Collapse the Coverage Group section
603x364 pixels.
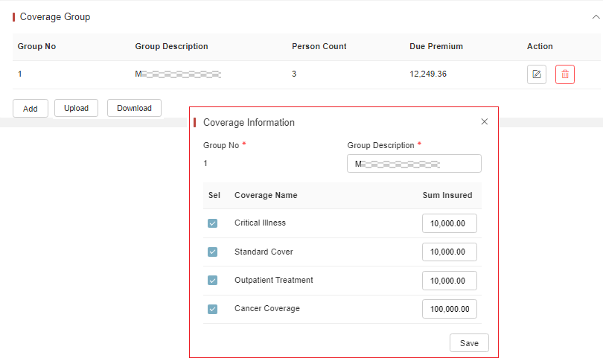coord(596,17)
